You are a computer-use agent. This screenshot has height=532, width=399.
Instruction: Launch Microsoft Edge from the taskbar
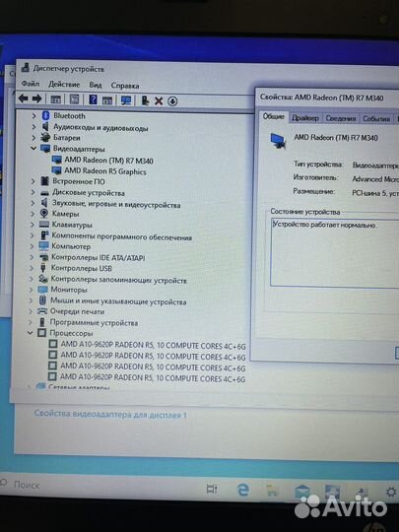click(243, 490)
